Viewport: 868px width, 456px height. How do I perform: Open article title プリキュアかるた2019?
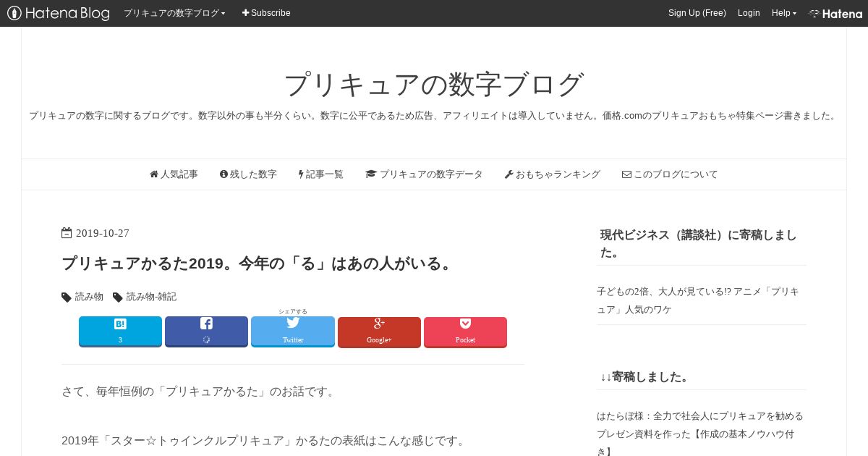pos(259,263)
